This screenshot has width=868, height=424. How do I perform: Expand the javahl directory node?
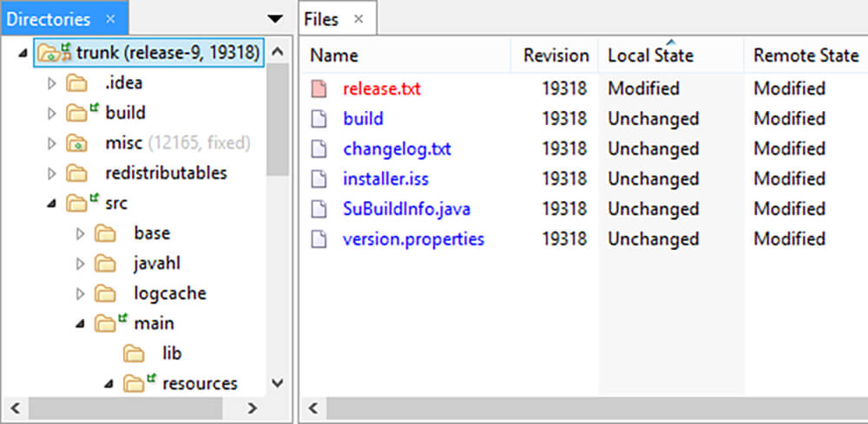click(80, 264)
